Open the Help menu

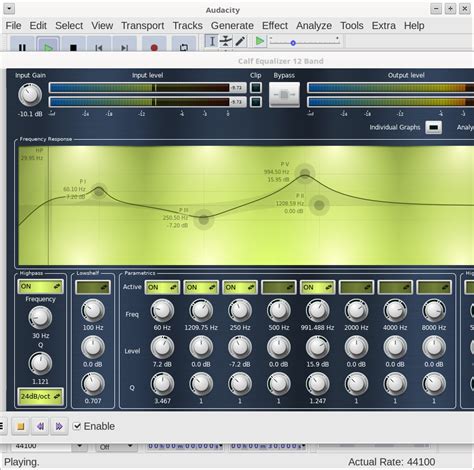tap(414, 26)
